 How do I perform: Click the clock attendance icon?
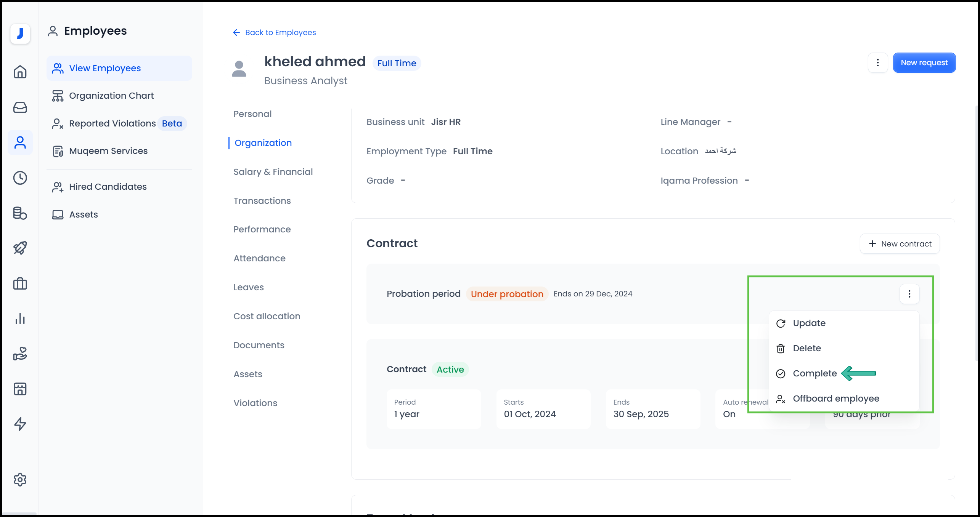[x=20, y=178]
